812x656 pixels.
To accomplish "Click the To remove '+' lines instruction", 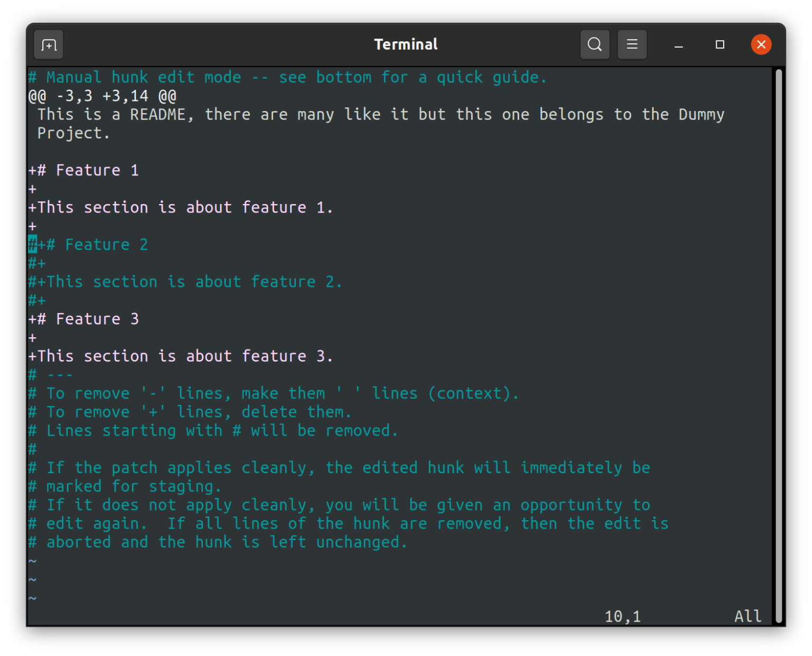I will [x=189, y=412].
